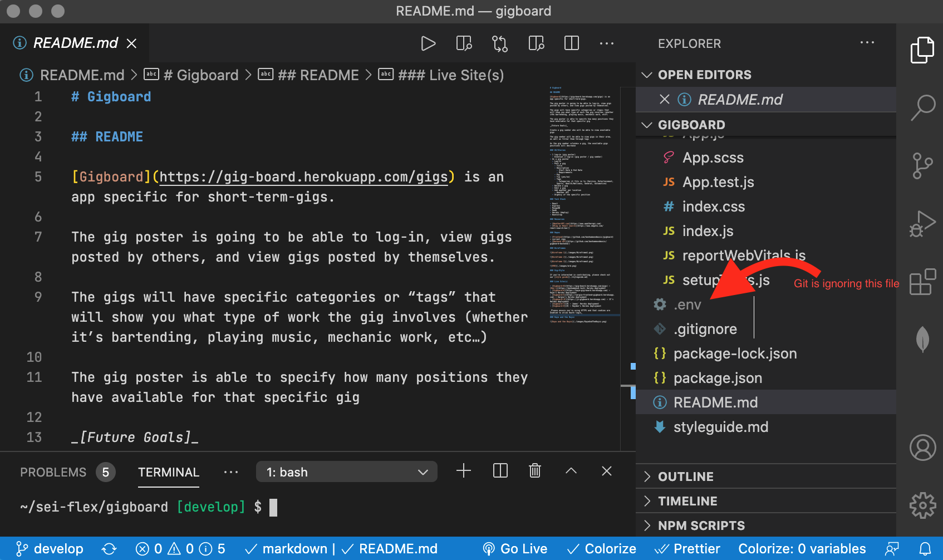Screen dimensions: 943x560
Task: Open Source Control view
Action: point(922,166)
